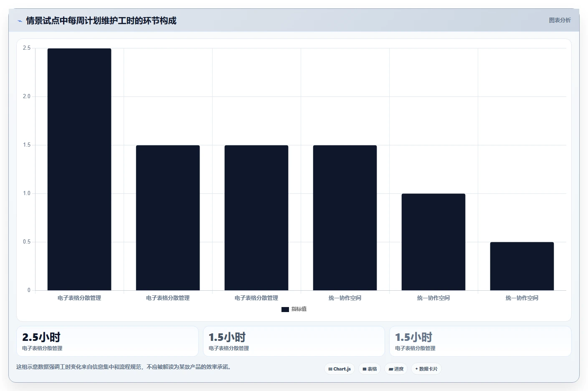This screenshot has width=588, height=391.
Task: Click the tallest bar reaching 2.5
Action: point(79,169)
